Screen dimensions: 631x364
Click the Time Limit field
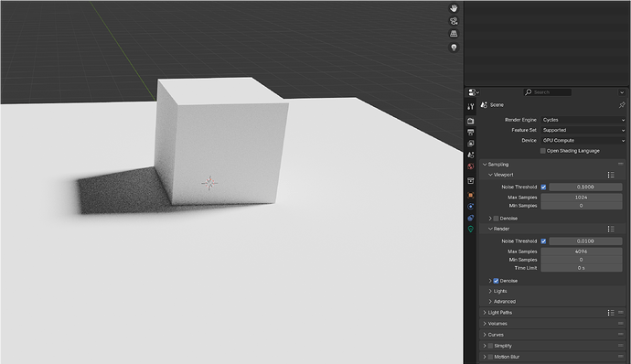click(582, 268)
